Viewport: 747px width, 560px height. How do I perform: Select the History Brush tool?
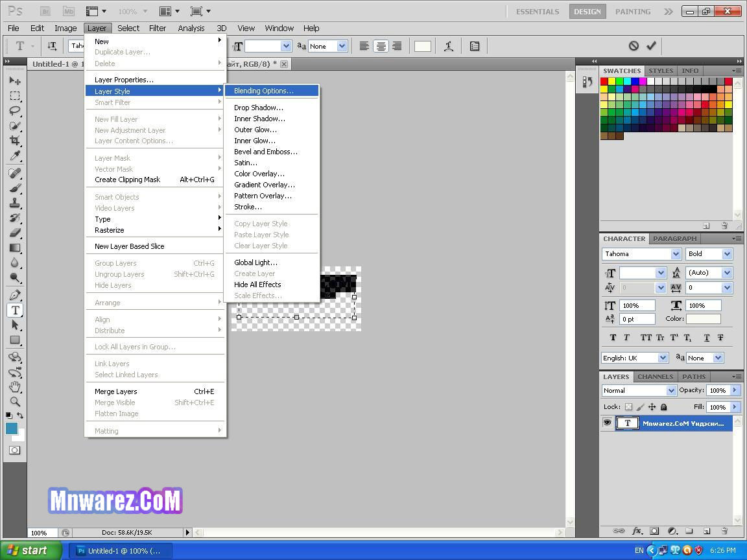click(15, 218)
